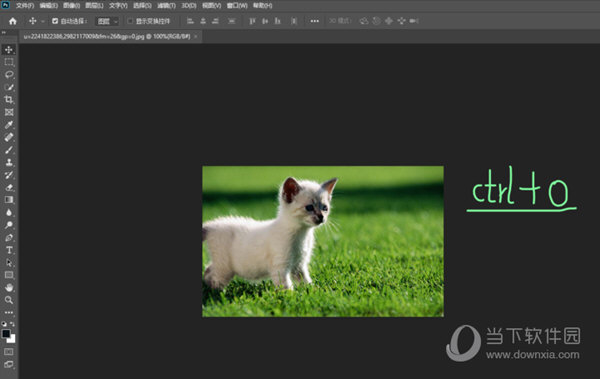Click the Home button in options bar
Screen dimensions: 600x379
click(x=13, y=21)
